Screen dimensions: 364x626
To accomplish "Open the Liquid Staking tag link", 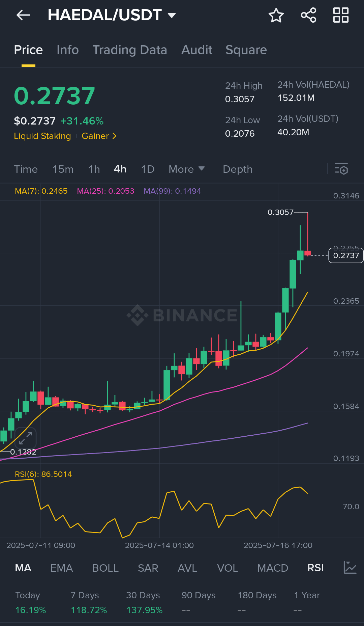I will (42, 136).
